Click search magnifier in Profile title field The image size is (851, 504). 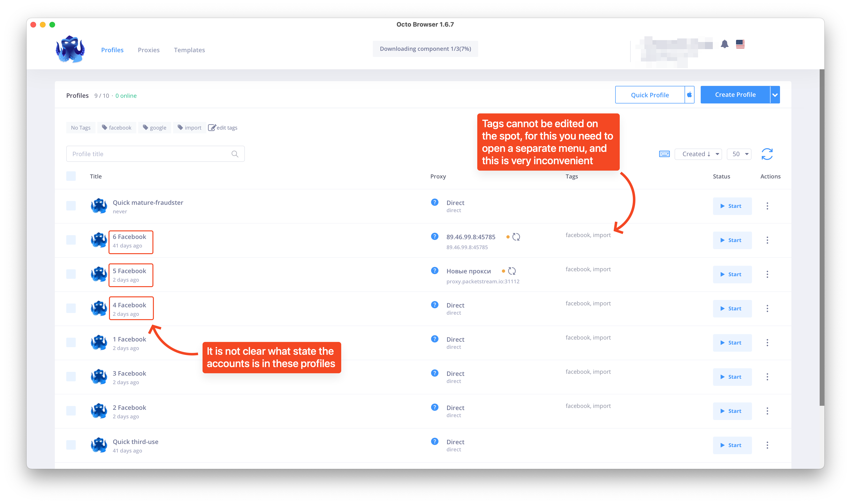pos(235,154)
